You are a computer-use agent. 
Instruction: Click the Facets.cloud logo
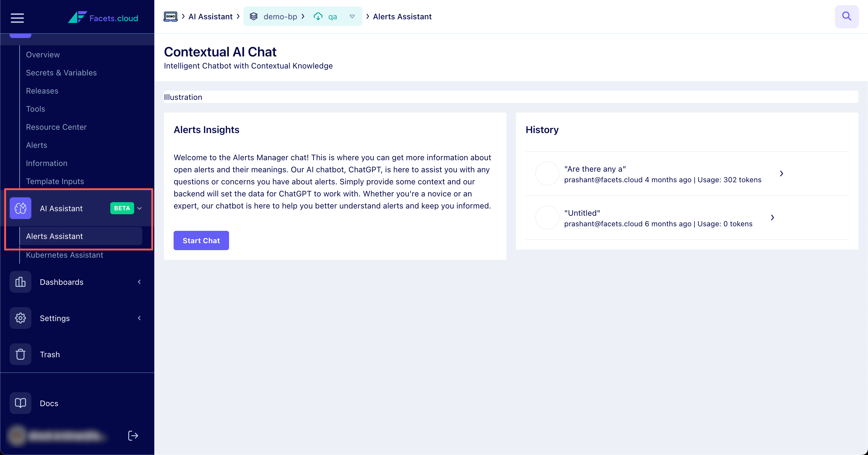103,17
